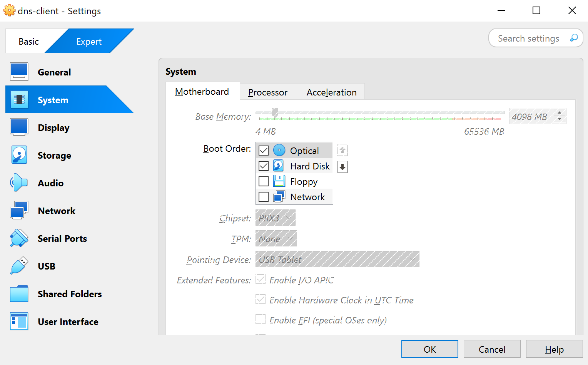
Task: Click the Cancel button
Action: click(x=492, y=349)
